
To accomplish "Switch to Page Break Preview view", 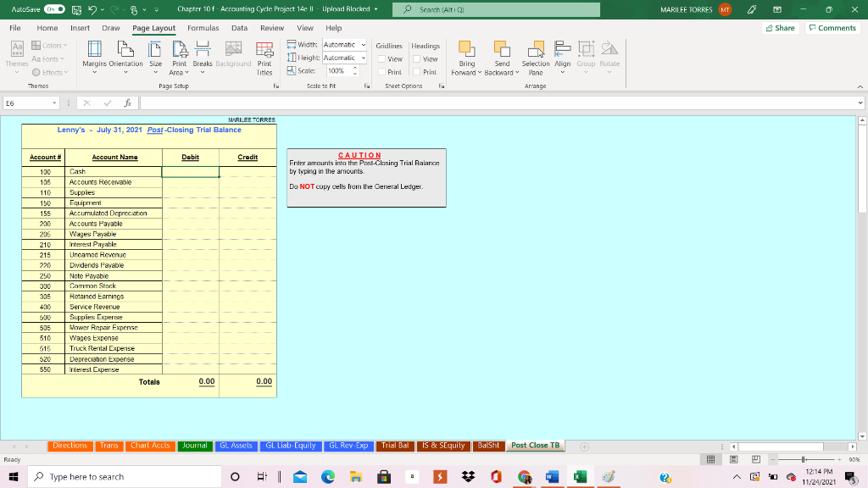I will point(755,459).
